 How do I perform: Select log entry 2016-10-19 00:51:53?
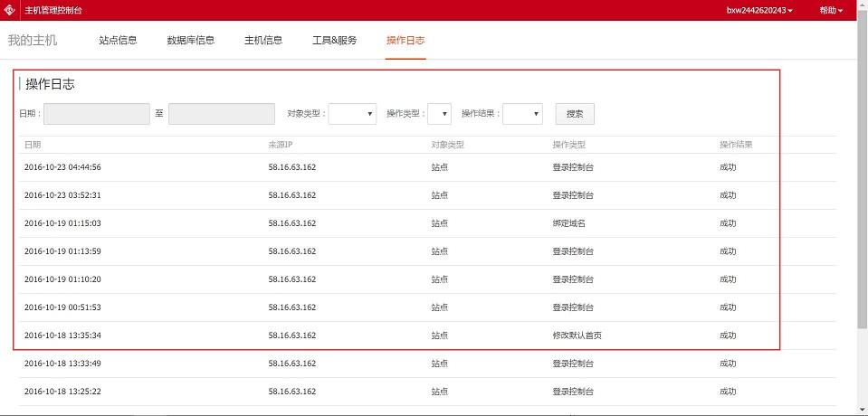pos(427,307)
